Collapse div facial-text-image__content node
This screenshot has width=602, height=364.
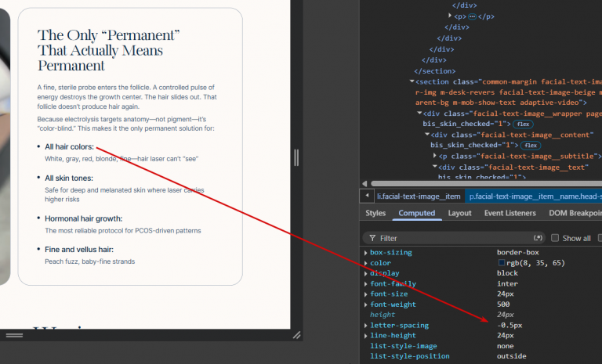click(x=427, y=135)
